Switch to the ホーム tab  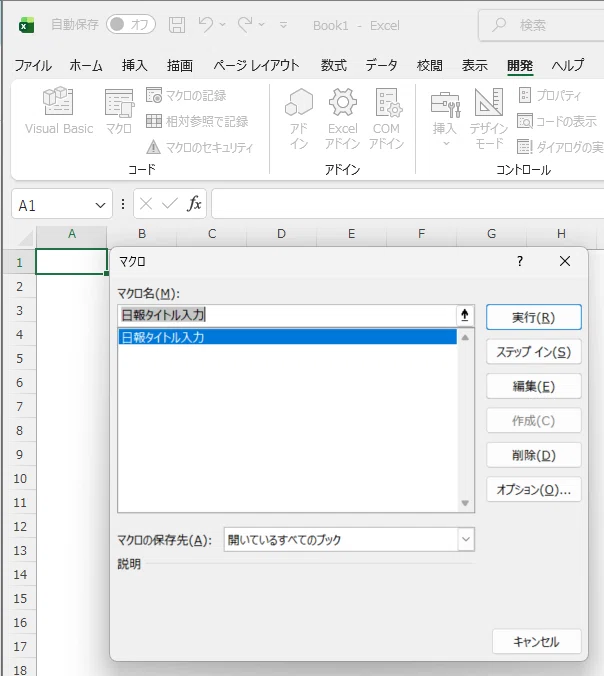click(86, 66)
